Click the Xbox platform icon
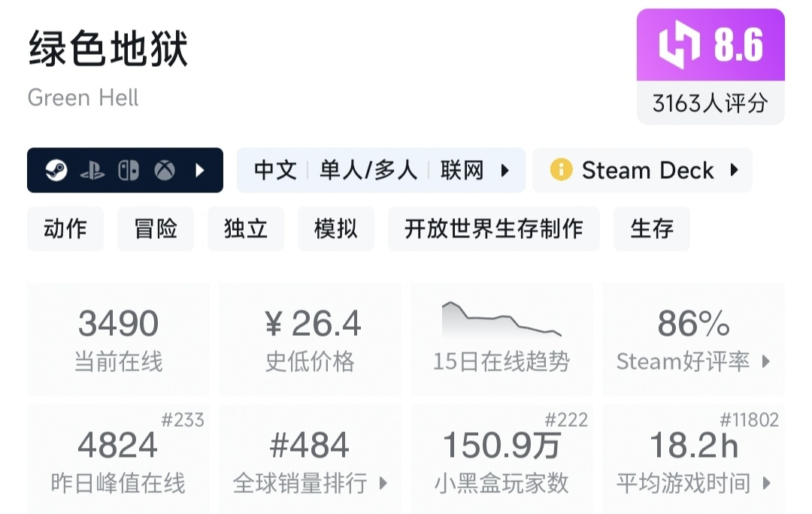The height and width of the screenshot is (514, 812). click(165, 171)
